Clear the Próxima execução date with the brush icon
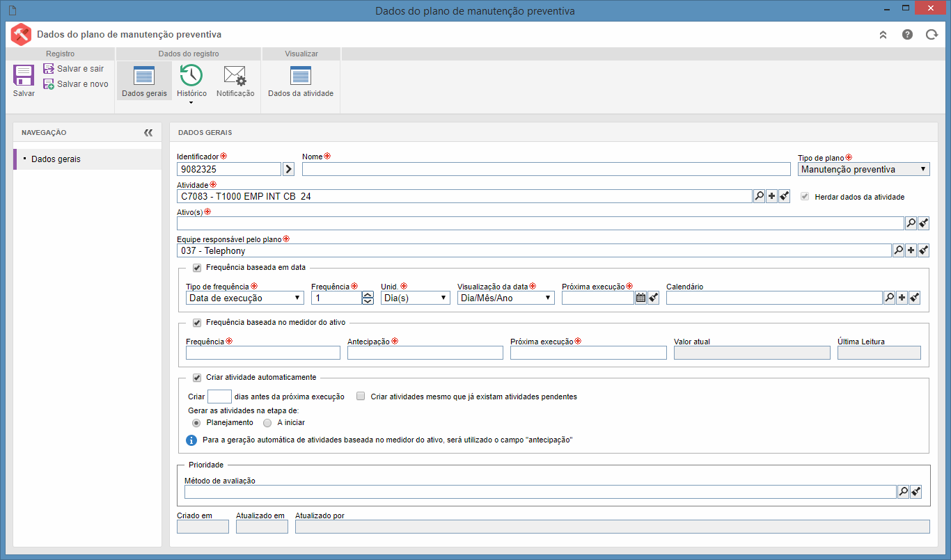This screenshot has height=560, width=951. pos(653,298)
